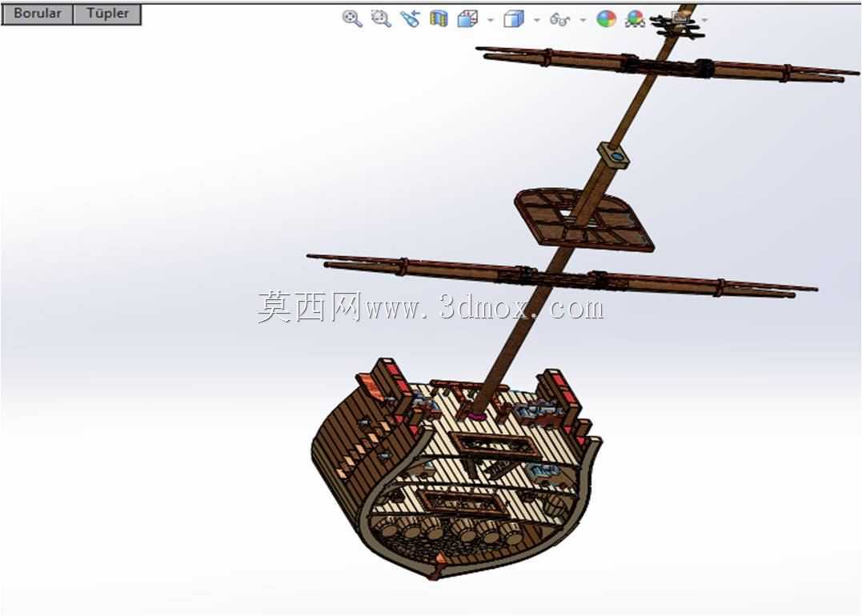Expand the View Settings dropdown arrow

tap(705, 21)
